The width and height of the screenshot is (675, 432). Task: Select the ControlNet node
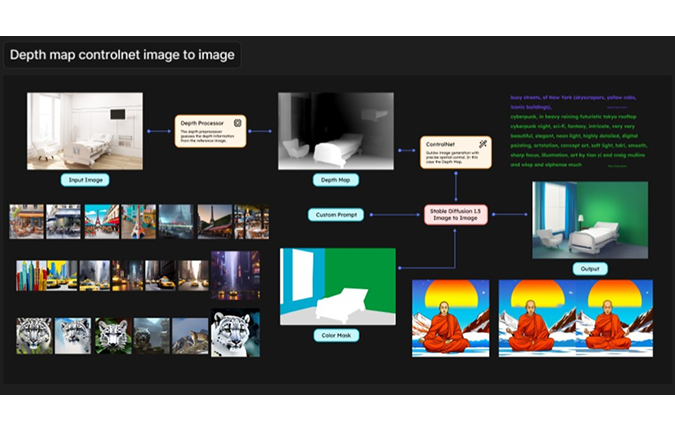coord(456,152)
